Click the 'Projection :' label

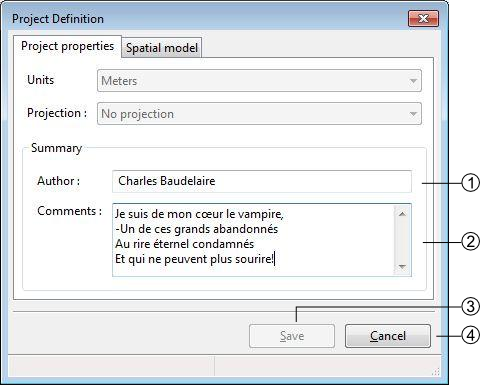(x=57, y=113)
